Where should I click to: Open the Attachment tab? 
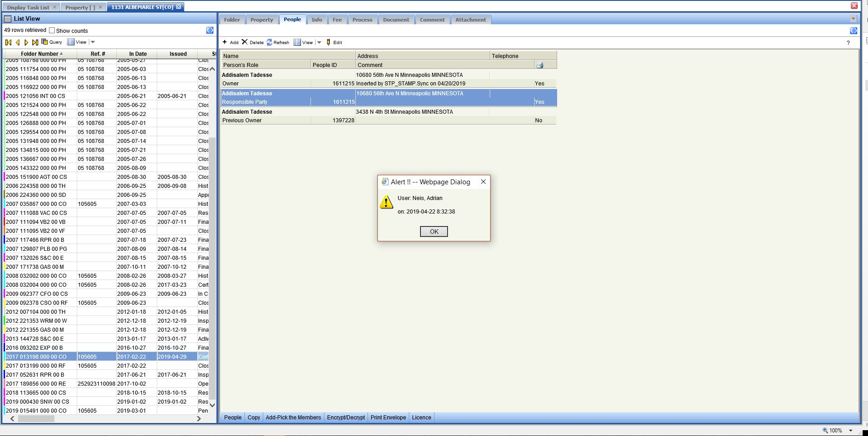(x=470, y=20)
